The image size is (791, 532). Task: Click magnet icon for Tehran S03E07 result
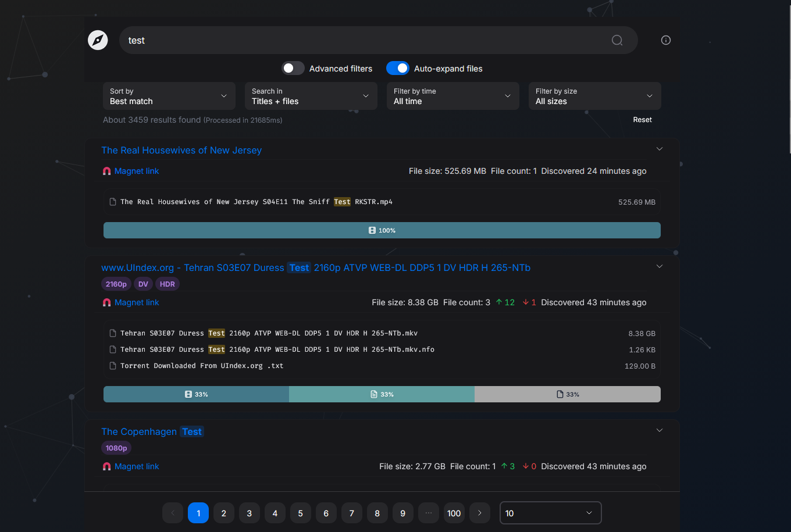click(106, 302)
